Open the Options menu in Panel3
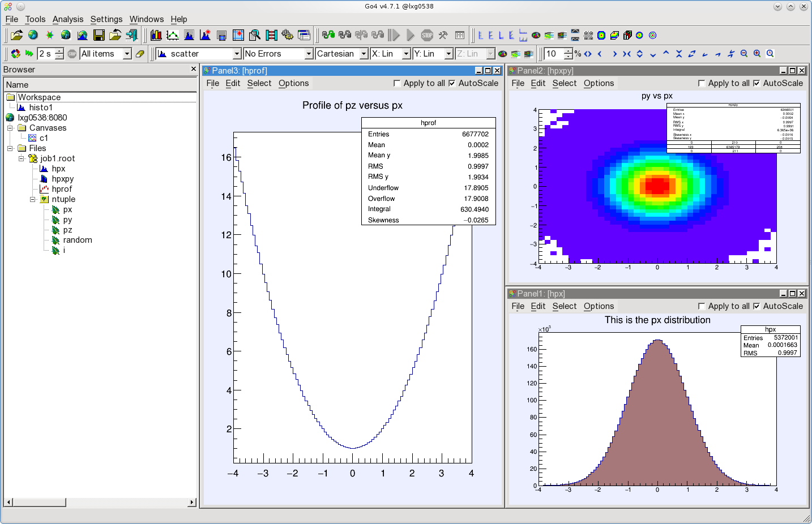This screenshot has width=812, height=524. click(293, 83)
